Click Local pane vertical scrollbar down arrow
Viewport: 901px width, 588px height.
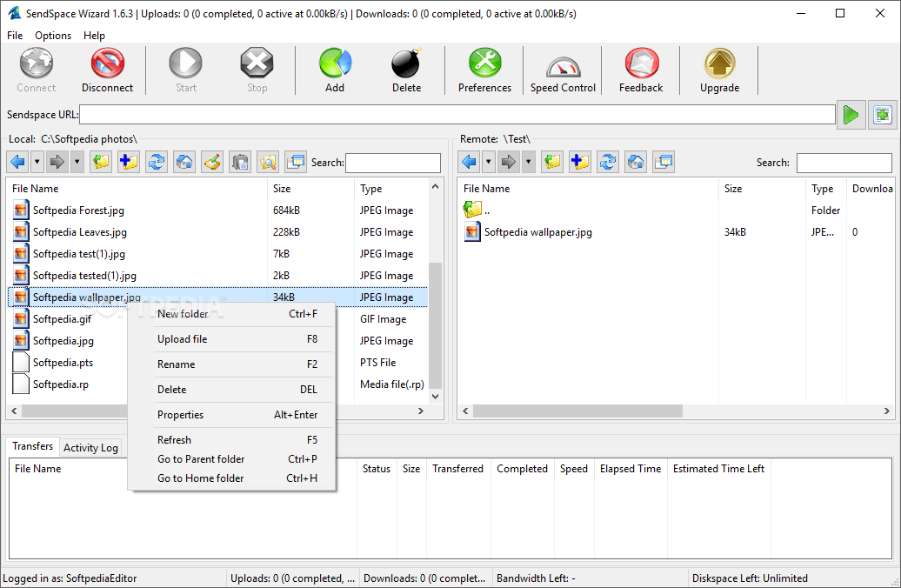435,396
